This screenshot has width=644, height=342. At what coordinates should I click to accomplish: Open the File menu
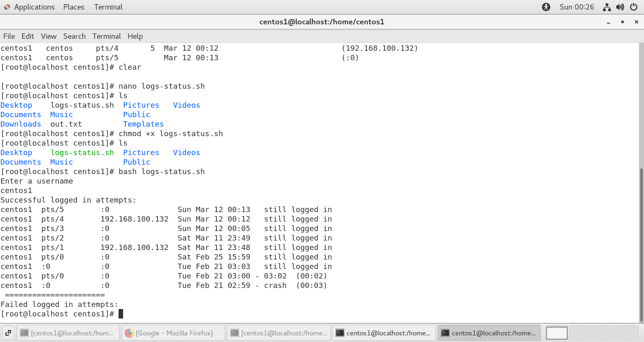[9, 36]
